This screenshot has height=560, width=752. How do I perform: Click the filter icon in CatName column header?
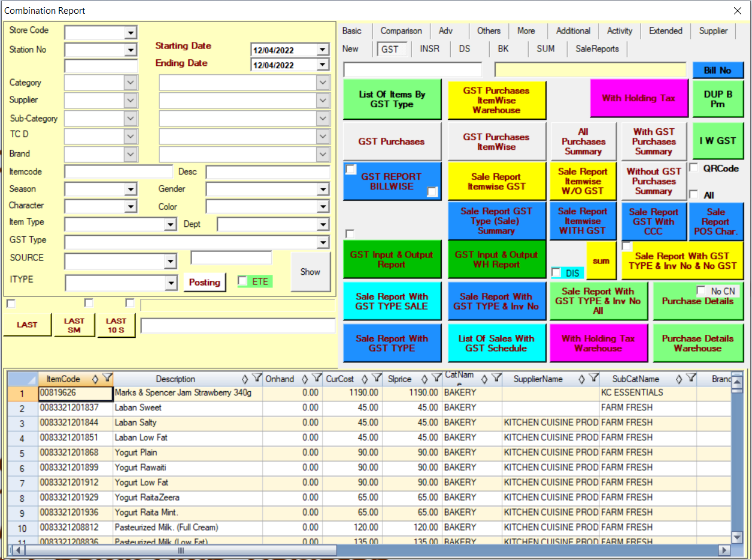pyautogui.click(x=496, y=378)
